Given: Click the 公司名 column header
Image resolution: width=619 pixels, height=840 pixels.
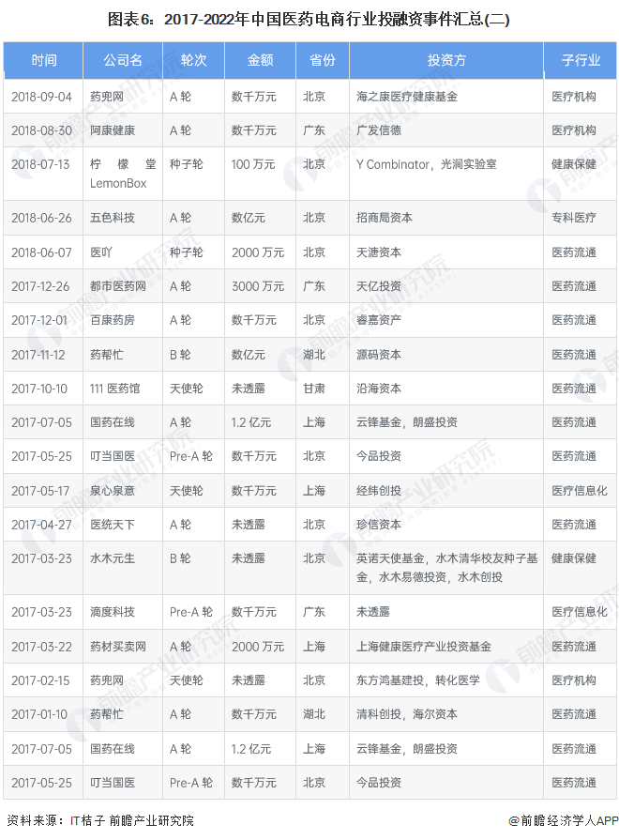Looking at the screenshot, I should (123, 60).
